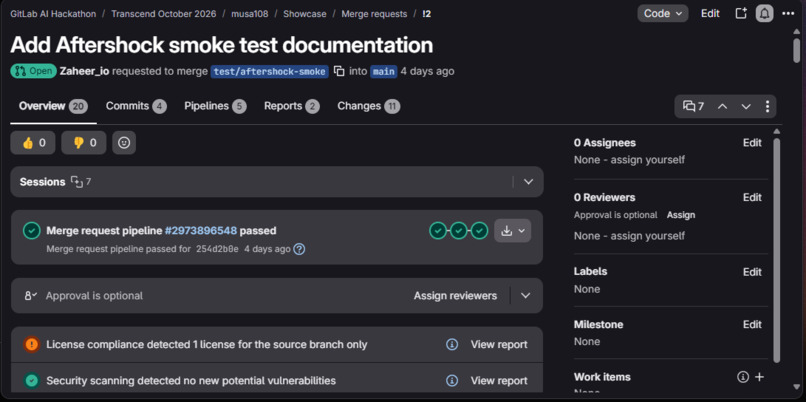Click the Assign link under Reviewers

pos(681,215)
